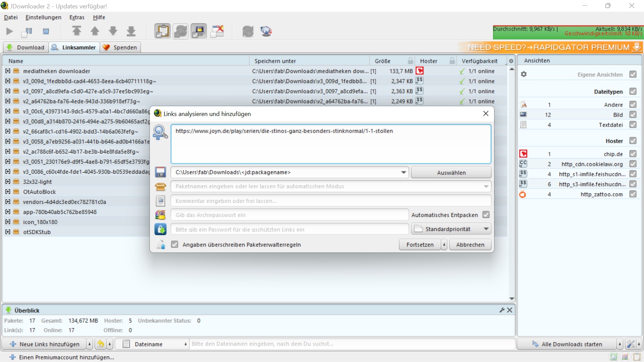Uncheck Textdatei file type filter
The image size is (644, 362).
[633, 125]
